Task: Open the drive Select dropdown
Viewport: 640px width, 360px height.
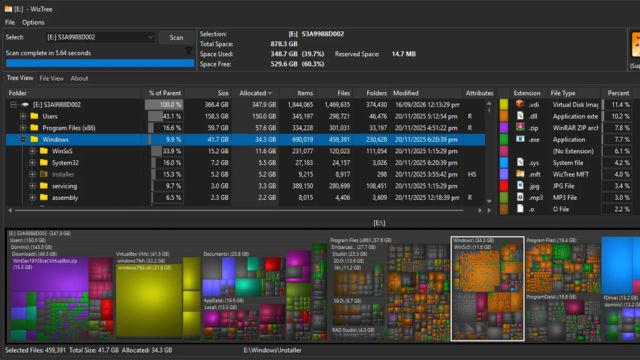Action: (100, 37)
